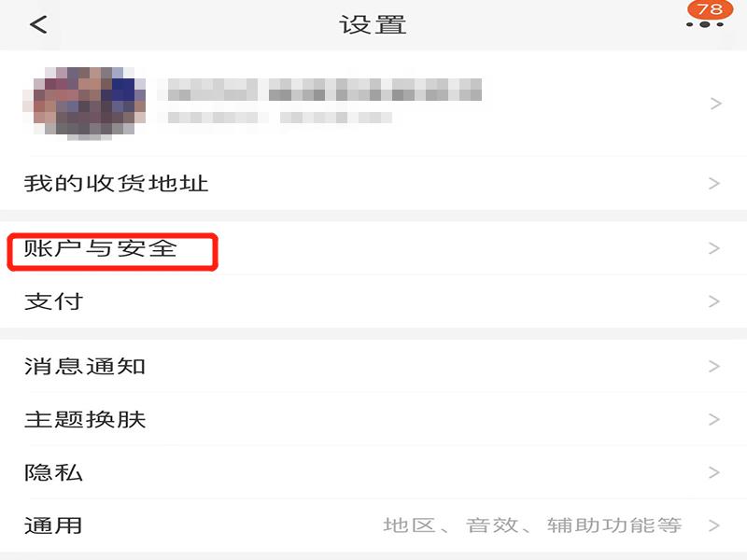Tap the arrow on the 消息通知 row
Viewport: 747px width, 560px height.
click(713, 366)
